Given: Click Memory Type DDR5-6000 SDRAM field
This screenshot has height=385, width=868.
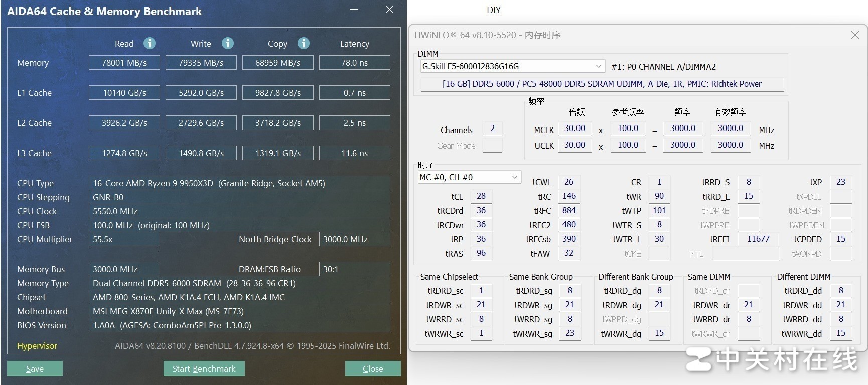Looking at the screenshot, I should [x=239, y=283].
